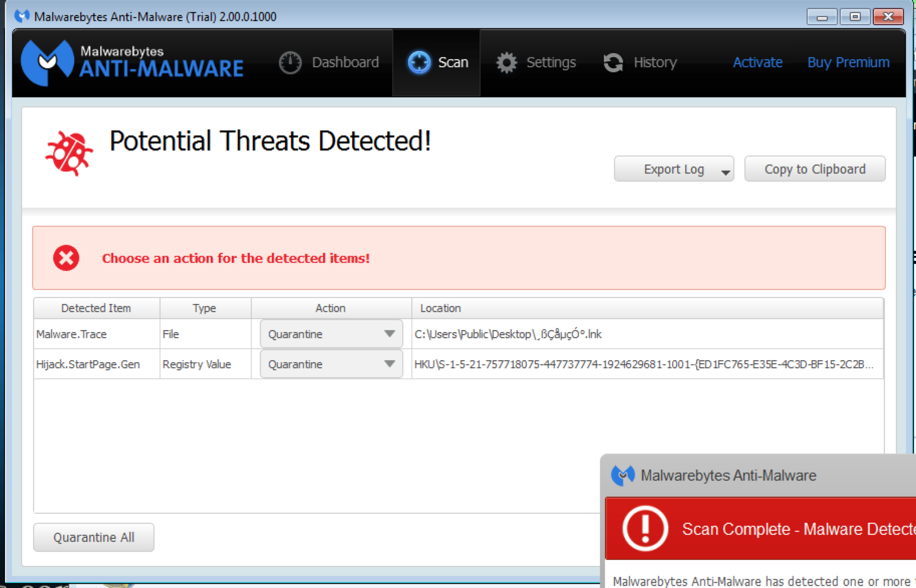
Task: Click 'Choose an action for the detected items!' message
Action: click(x=236, y=258)
